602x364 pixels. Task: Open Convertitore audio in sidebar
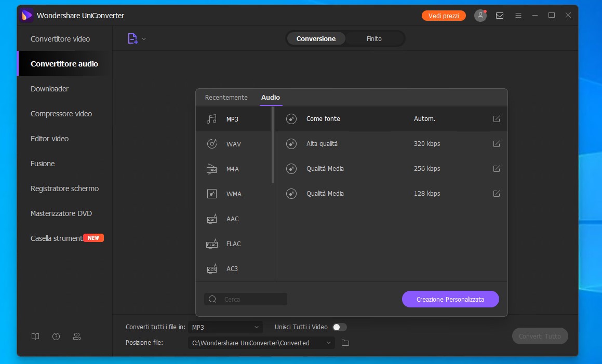coord(64,64)
